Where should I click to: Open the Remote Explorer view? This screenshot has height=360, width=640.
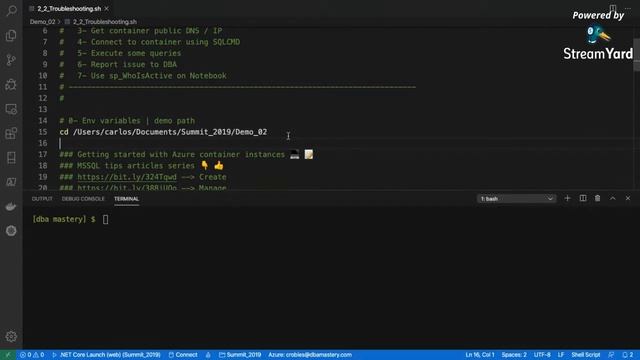click(11, 109)
